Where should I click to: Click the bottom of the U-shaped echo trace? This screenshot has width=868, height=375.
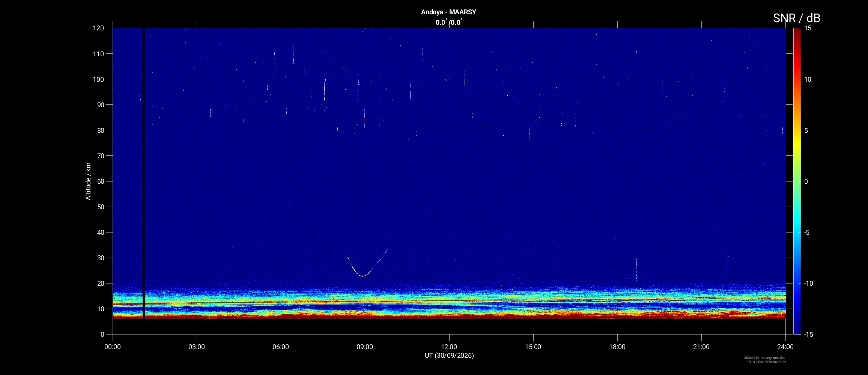coord(363,276)
